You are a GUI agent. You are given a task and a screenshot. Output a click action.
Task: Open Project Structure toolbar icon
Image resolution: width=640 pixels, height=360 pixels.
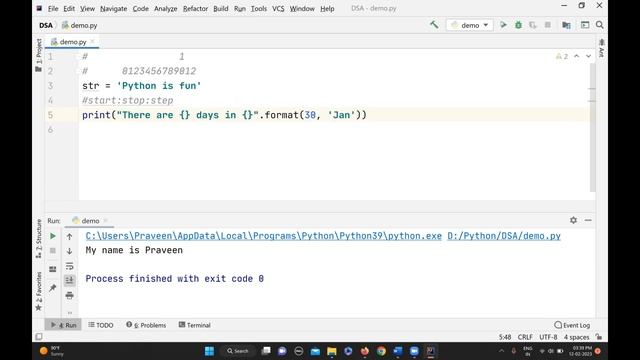pos(566,25)
